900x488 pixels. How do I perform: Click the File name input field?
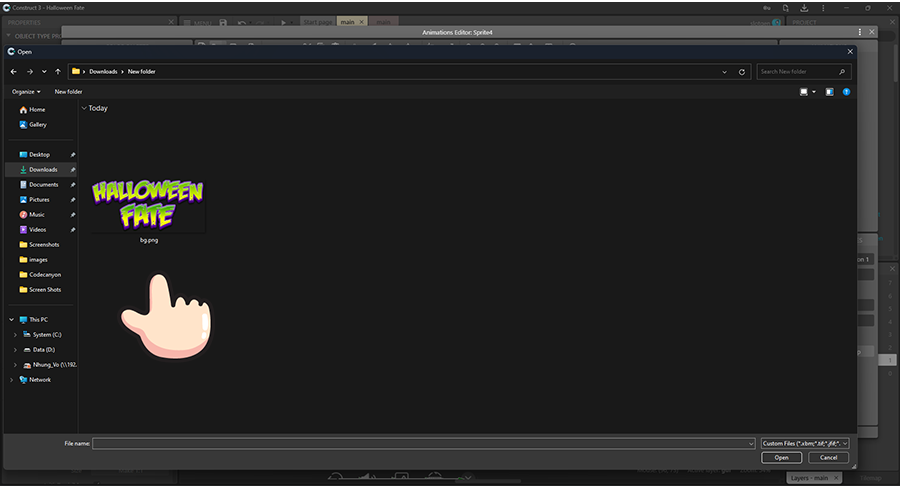pos(420,443)
